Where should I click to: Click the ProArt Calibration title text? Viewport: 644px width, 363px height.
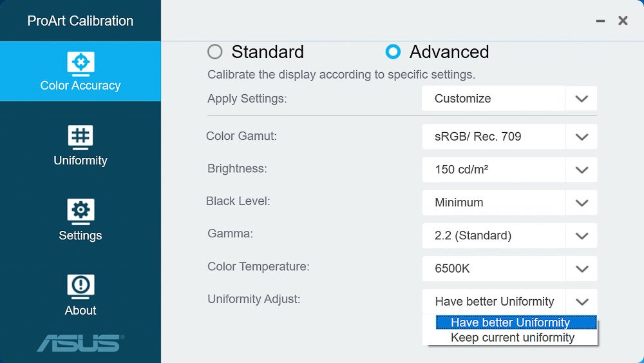point(80,21)
